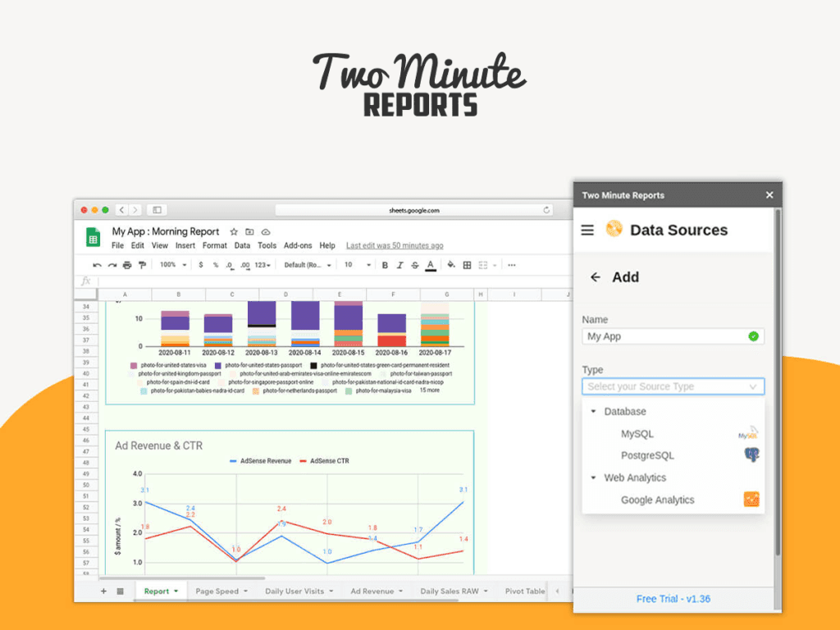Toggle italic formatting
The width and height of the screenshot is (840, 630).
[x=399, y=265]
